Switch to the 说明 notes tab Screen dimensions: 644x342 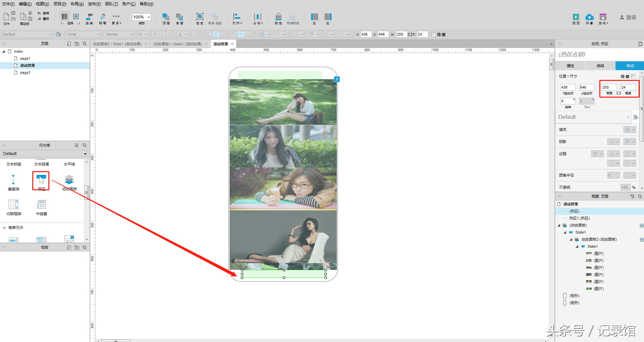[600, 66]
